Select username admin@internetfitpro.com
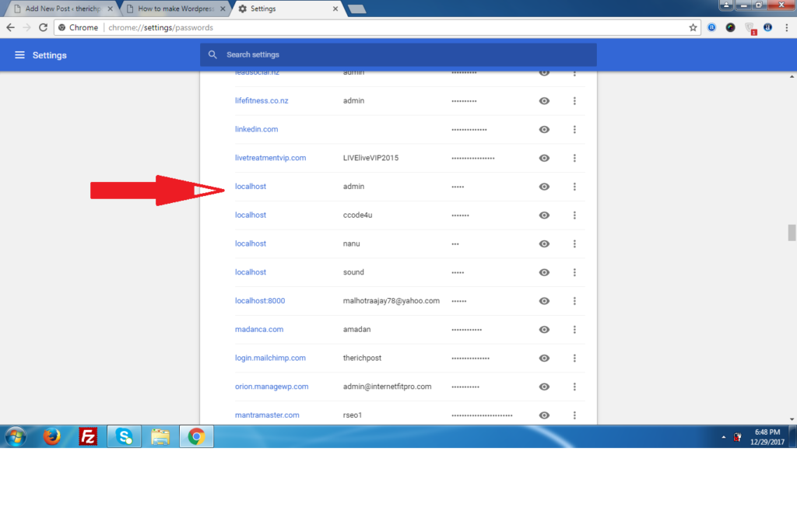 pyautogui.click(x=387, y=387)
